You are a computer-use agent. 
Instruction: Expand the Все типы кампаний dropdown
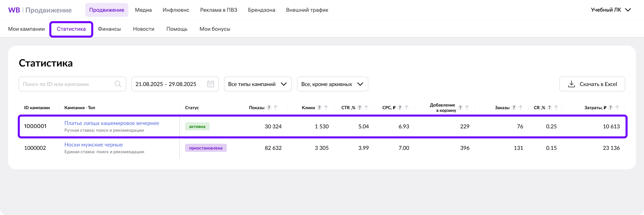[x=258, y=84]
